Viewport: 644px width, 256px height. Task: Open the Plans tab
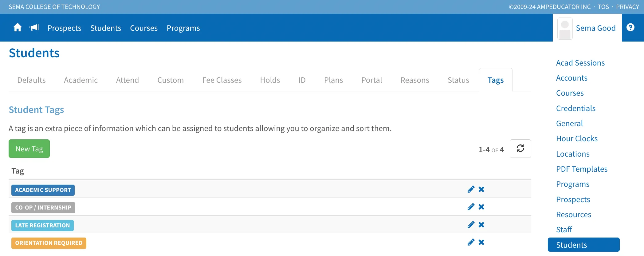click(333, 80)
